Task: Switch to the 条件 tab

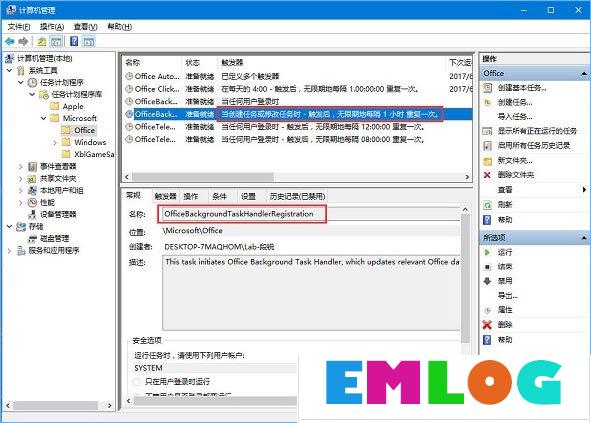Action: pyautogui.click(x=220, y=196)
